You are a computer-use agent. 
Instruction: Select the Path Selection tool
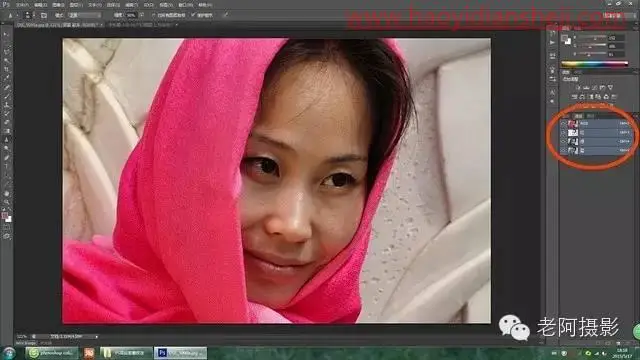pyautogui.click(x=6, y=175)
